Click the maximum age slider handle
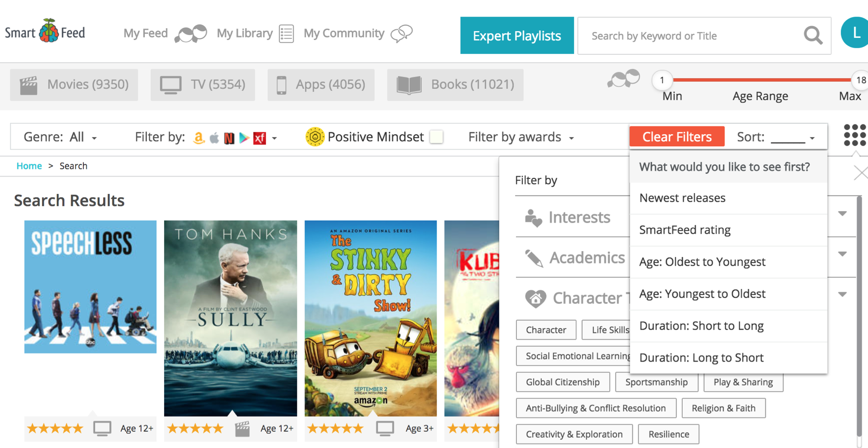This screenshot has width=868, height=448. pos(860,80)
